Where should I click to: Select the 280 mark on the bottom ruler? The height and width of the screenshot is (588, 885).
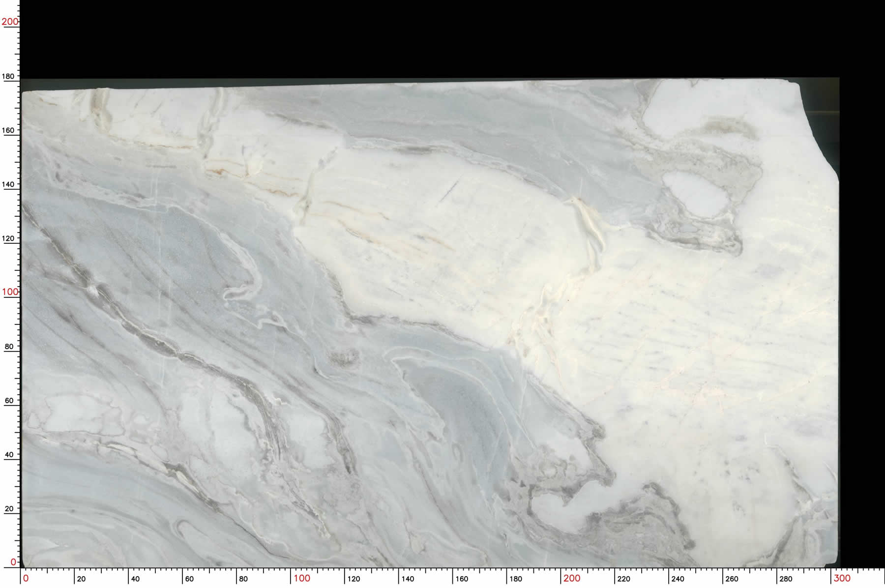pyautogui.click(x=786, y=579)
